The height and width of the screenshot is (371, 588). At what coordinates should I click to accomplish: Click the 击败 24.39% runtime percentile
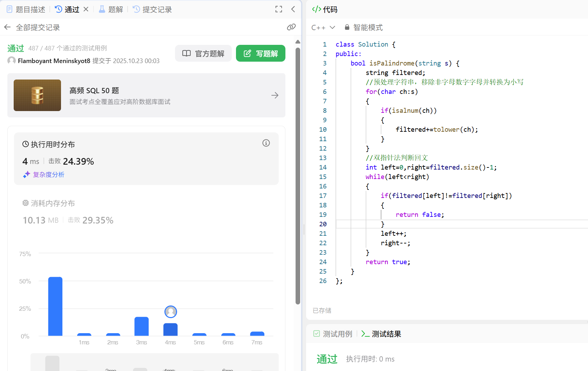(x=71, y=162)
